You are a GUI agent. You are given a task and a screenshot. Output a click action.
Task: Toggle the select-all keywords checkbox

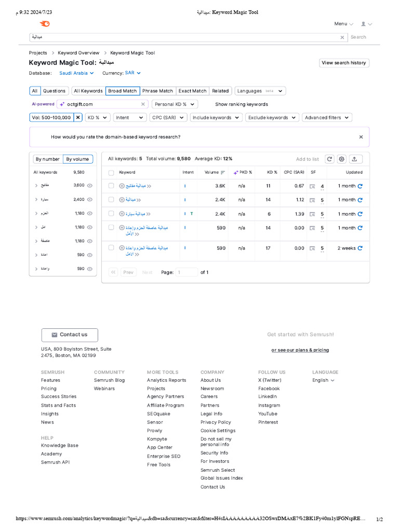(111, 172)
